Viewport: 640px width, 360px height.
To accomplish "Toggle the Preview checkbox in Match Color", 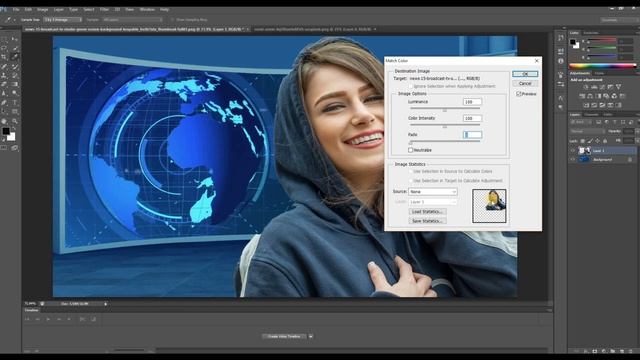I will click(x=519, y=94).
